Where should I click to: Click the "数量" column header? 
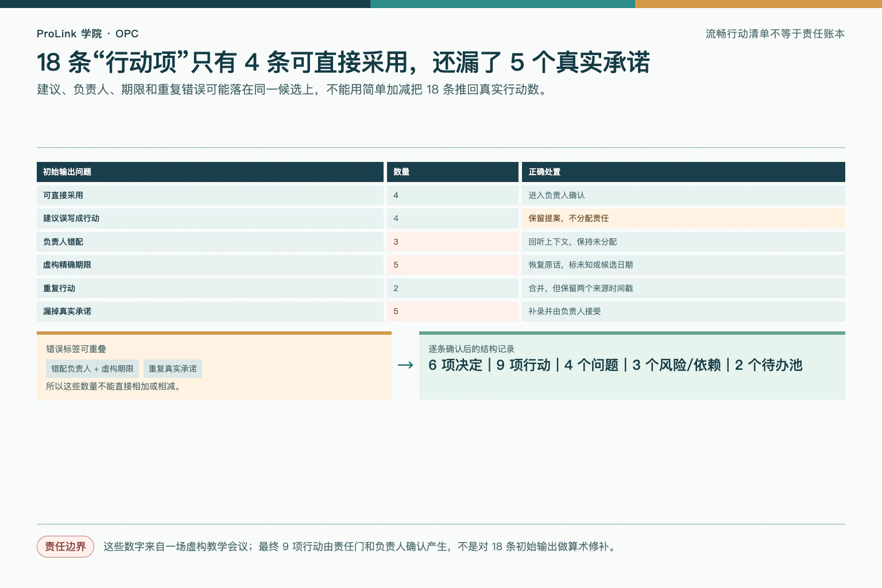coord(452,172)
